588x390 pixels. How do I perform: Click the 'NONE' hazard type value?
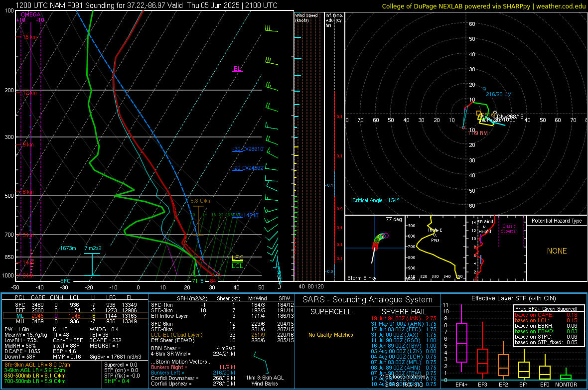point(557,251)
